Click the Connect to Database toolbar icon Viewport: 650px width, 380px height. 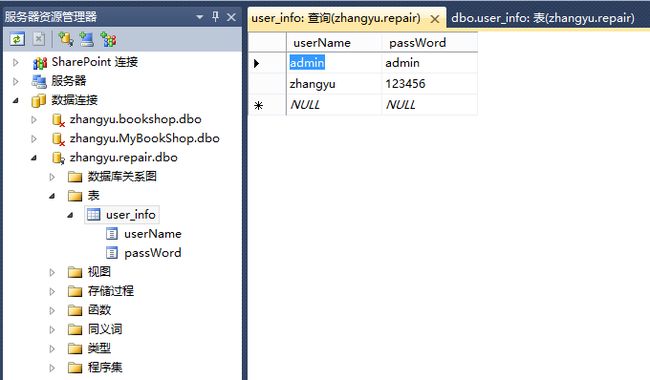tap(65, 39)
